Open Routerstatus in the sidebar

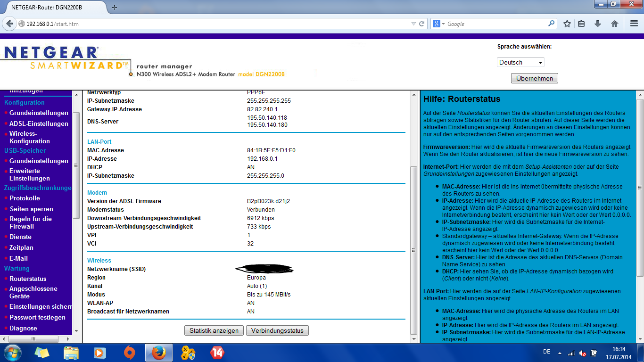coord(28,279)
